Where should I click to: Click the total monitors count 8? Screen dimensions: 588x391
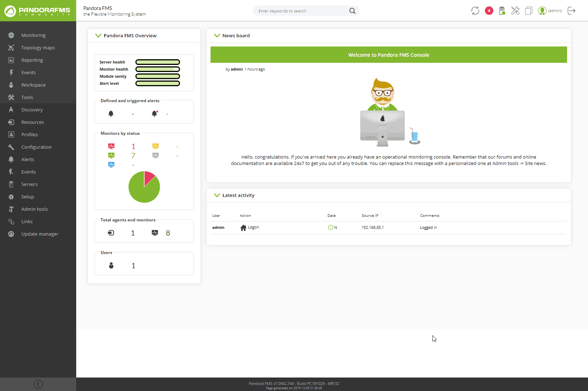[168, 233]
